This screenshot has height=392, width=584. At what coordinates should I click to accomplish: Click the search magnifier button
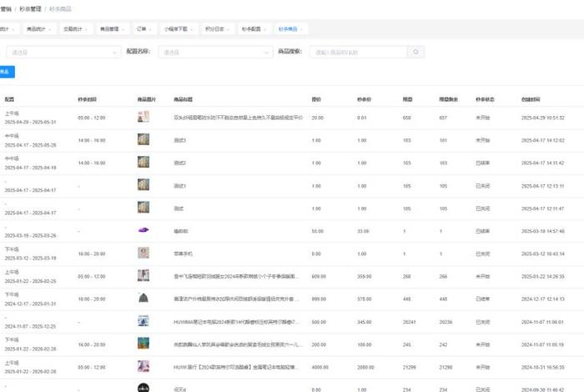(x=415, y=52)
